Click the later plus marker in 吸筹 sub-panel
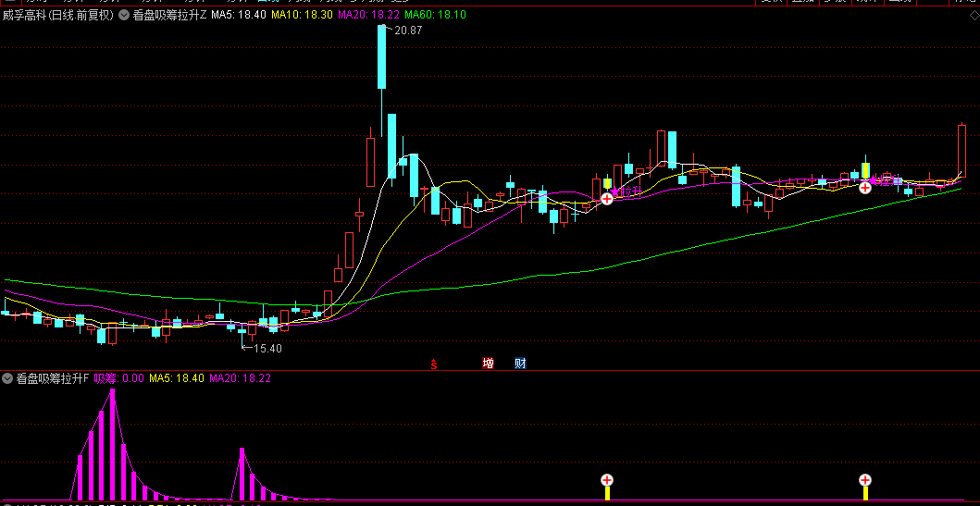 point(865,480)
